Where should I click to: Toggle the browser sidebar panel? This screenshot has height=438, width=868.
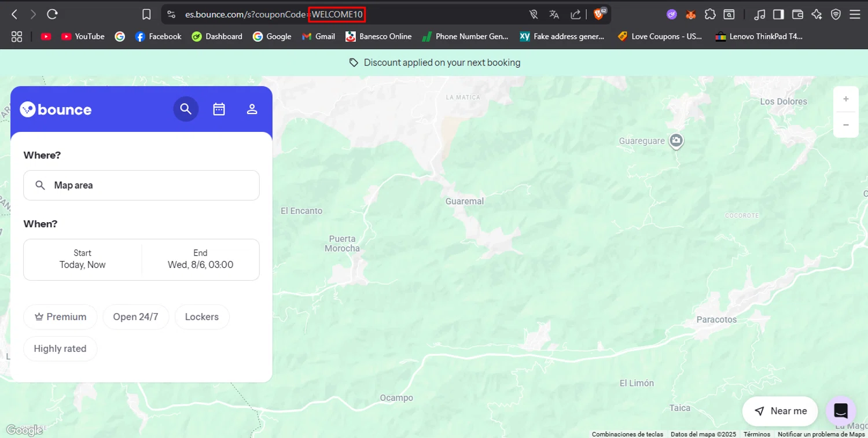pos(778,14)
